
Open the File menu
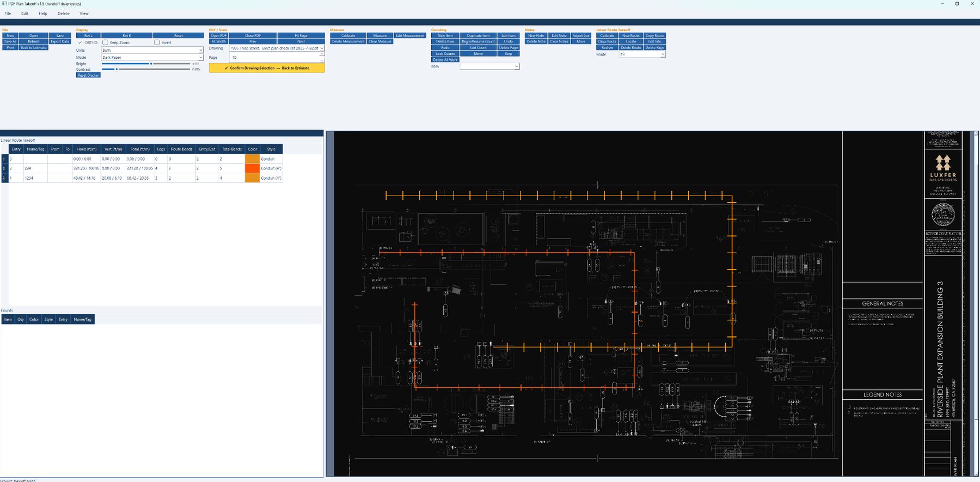8,14
